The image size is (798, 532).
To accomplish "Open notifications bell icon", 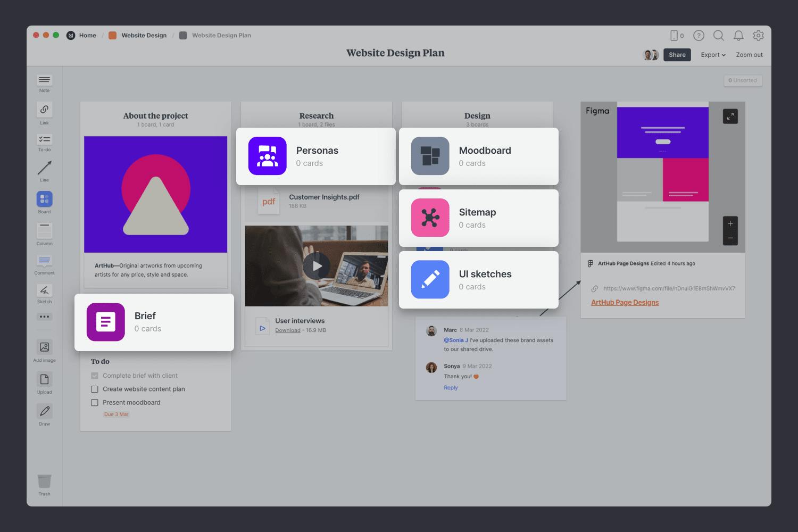I will (x=738, y=36).
